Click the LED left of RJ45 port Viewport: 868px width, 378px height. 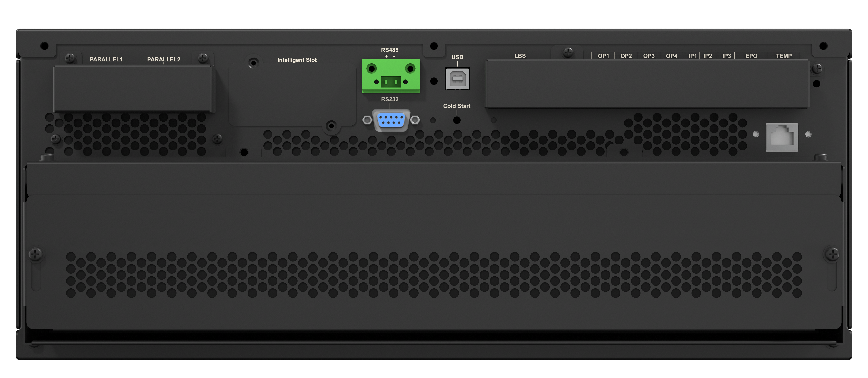[x=755, y=134]
